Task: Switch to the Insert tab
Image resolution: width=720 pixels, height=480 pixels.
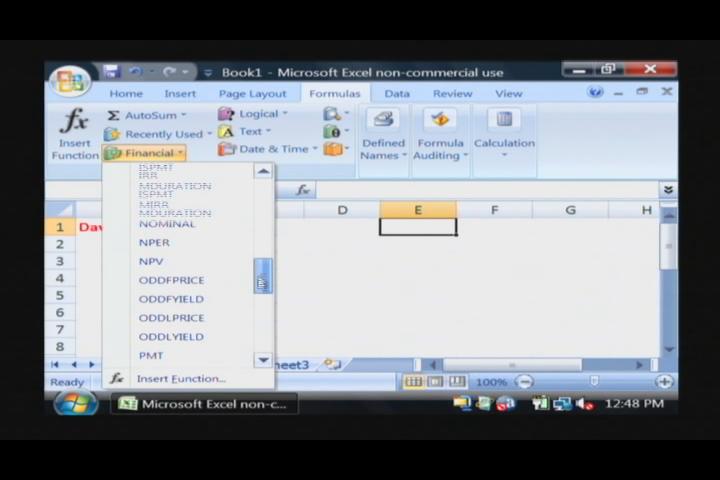Action: pyautogui.click(x=180, y=94)
